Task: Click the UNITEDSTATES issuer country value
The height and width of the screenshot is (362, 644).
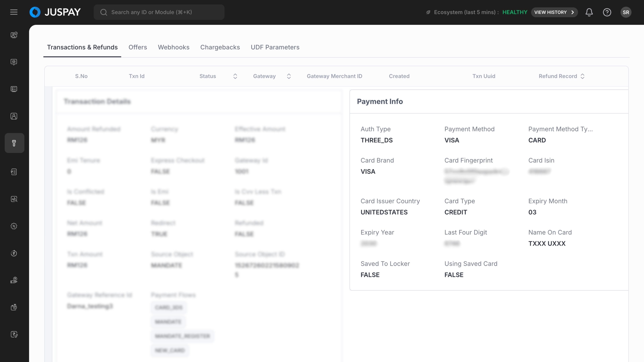Action: tap(384, 212)
